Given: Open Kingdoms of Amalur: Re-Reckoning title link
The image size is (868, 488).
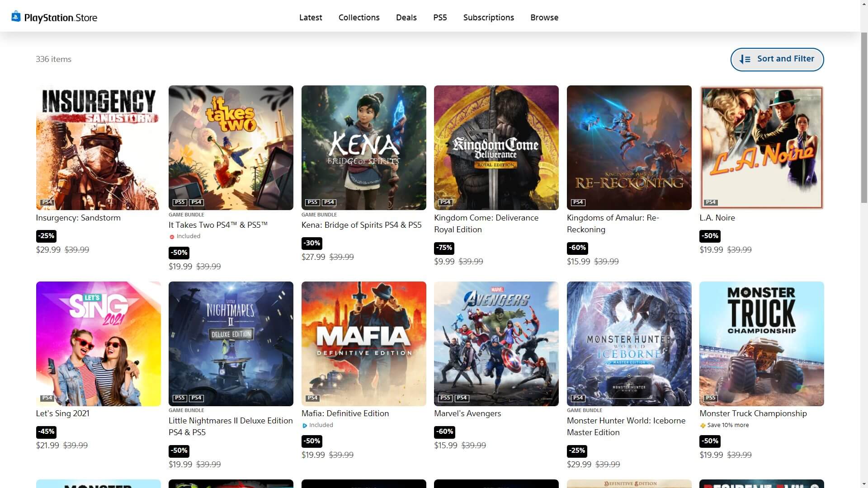Looking at the screenshot, I should (613, 223).
